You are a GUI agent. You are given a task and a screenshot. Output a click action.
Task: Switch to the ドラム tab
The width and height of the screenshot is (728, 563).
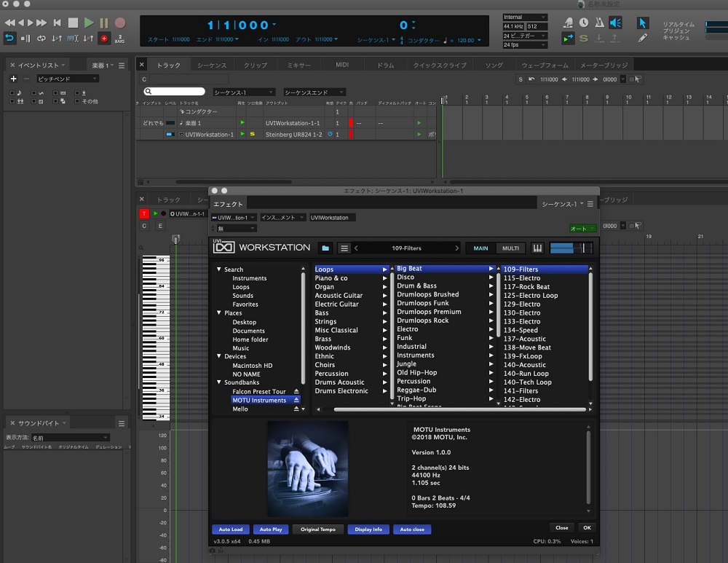point(385,65)
